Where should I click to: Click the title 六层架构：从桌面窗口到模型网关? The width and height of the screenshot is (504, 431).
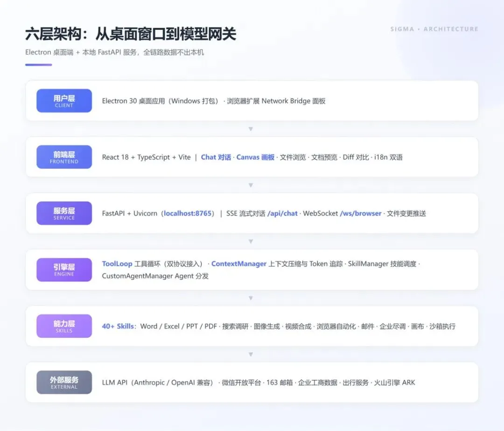131,34
